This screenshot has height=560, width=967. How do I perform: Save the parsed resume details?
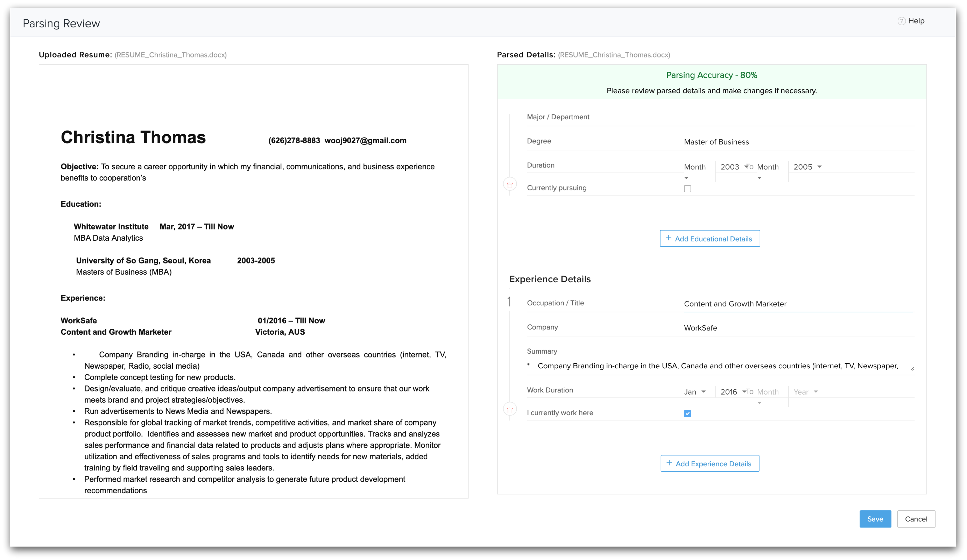point(875,519)
